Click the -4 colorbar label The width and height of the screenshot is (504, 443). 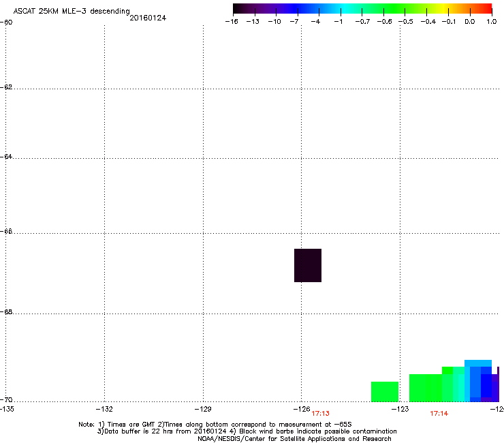point(315,22)
